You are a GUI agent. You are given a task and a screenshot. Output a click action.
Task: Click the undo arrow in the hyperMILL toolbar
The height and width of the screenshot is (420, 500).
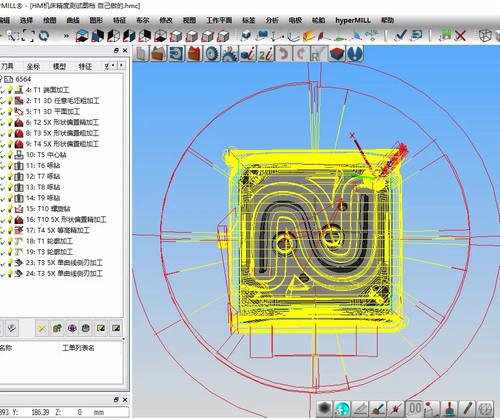[283, 54]
